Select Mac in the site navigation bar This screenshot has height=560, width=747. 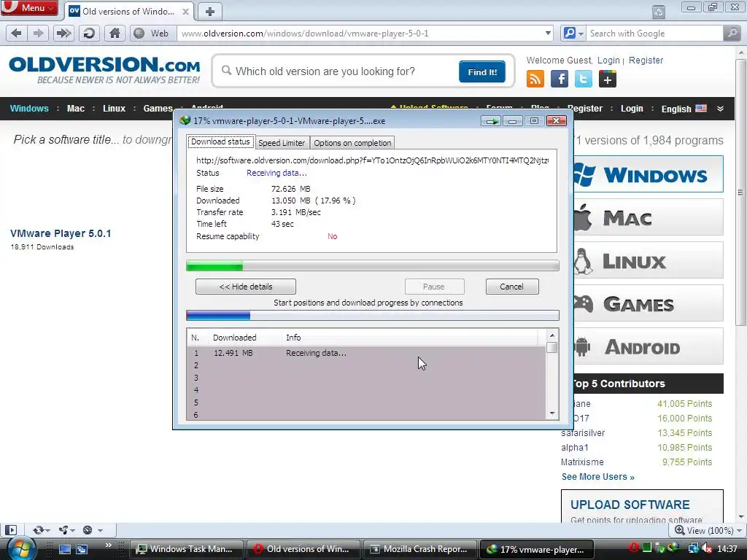point(76,109)
